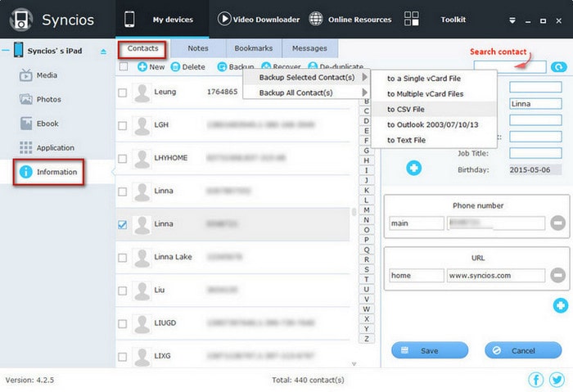Screen dimensions: 573x392
Task: Open the Twitter icon
Action: point(557,380)
